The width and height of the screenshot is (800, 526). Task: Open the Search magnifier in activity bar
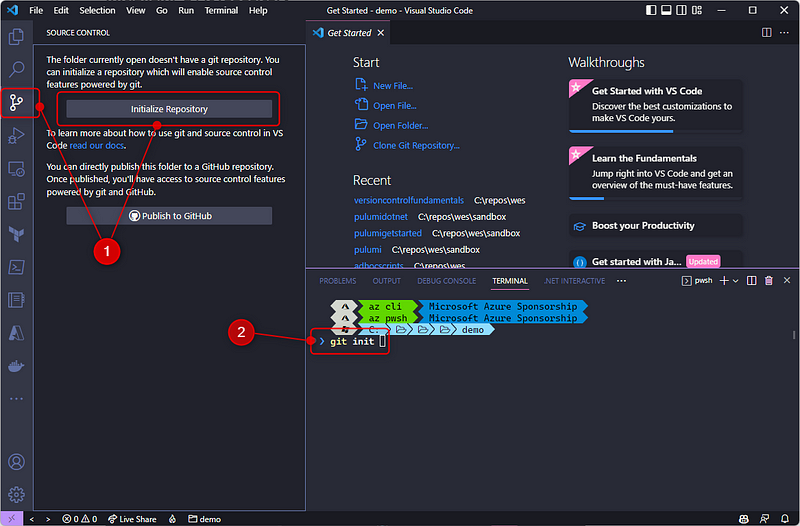click(x=16, y=69)
